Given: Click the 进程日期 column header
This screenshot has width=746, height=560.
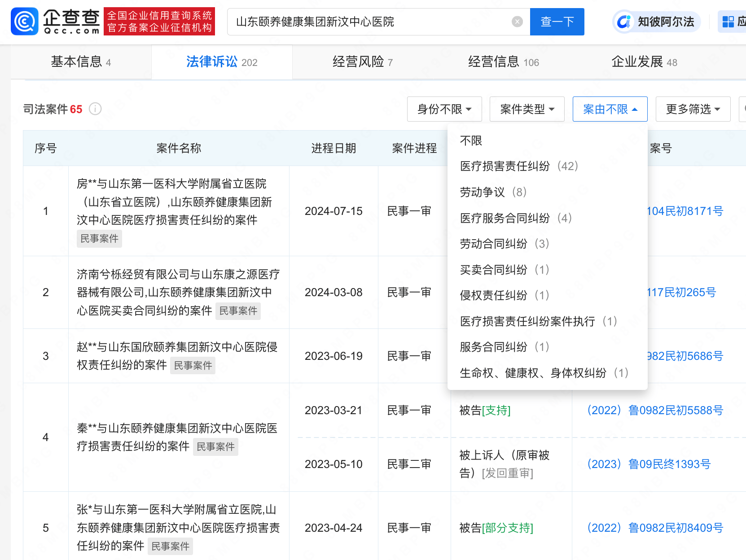Looking at the screenshot, I should click(334, 148).
